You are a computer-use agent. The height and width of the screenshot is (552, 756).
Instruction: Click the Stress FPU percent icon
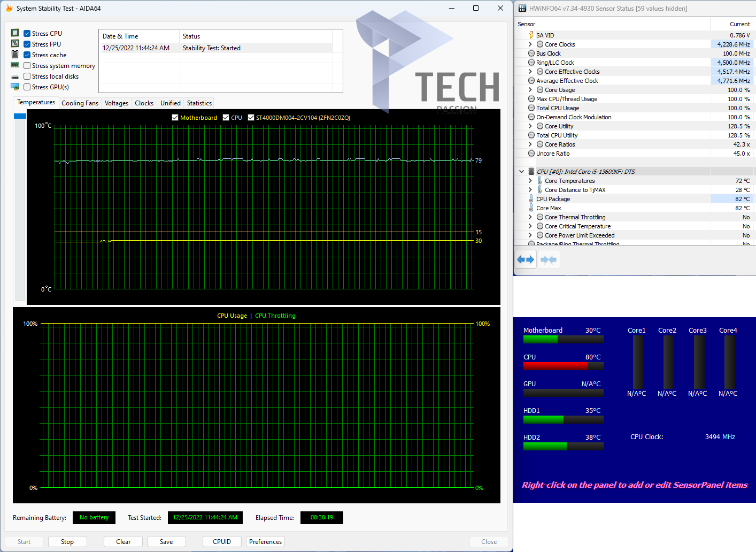(x=15, y=44)
